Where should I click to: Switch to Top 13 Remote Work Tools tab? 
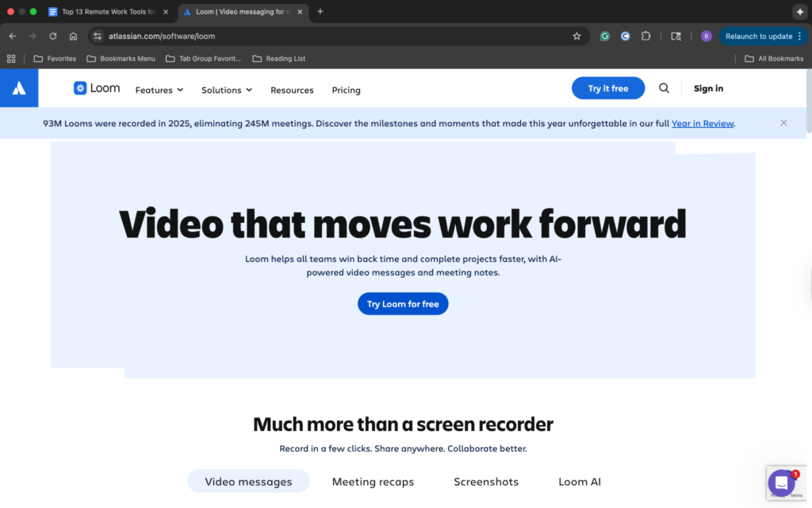[x=108, y=12]
